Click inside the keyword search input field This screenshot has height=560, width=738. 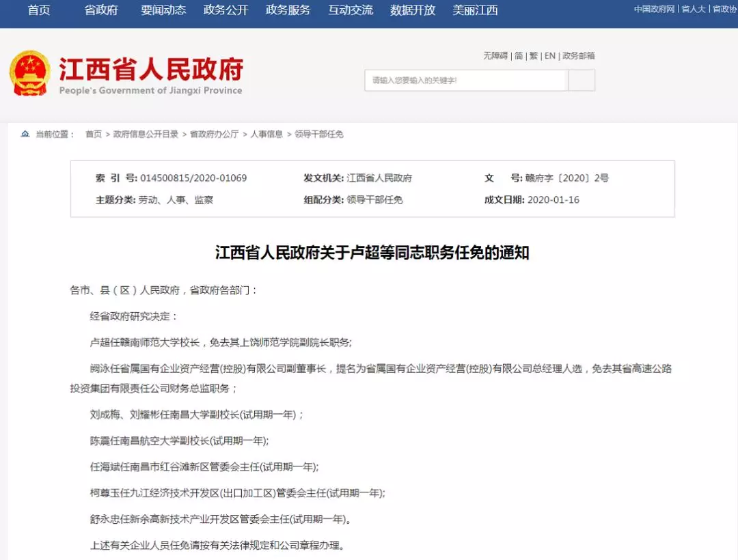[467, 81]
